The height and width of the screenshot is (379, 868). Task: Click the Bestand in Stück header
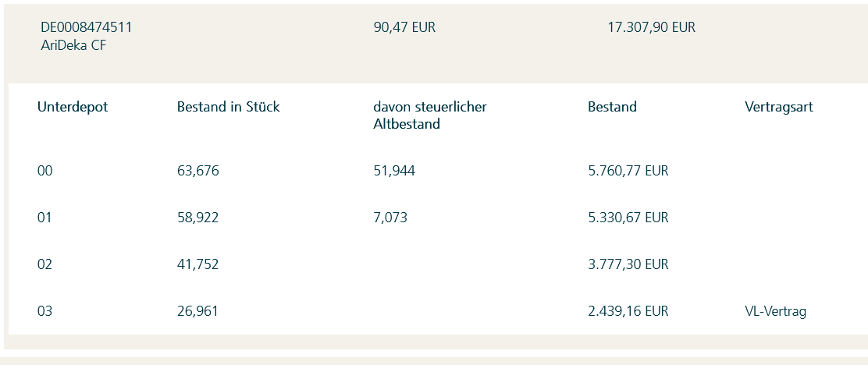point(228,108)
